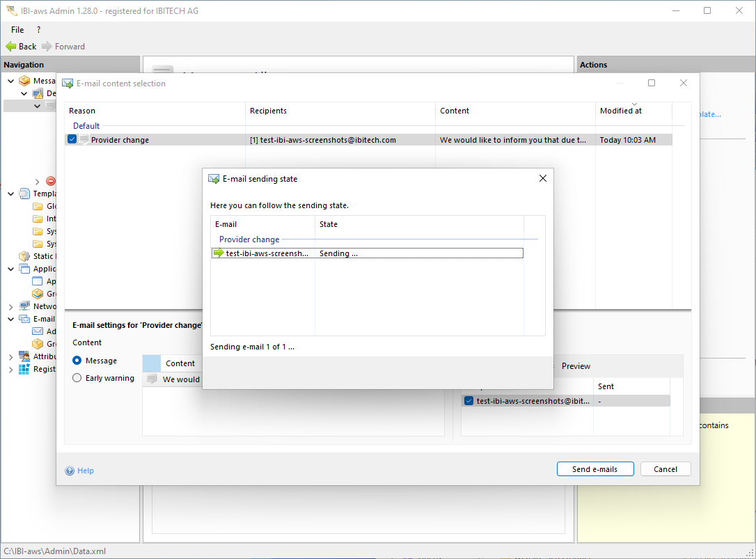Image resolution: width=756 pixels, height=559 pixels.
Task: Click the Network computers icon in tree
Action: (x=24, y=306)
